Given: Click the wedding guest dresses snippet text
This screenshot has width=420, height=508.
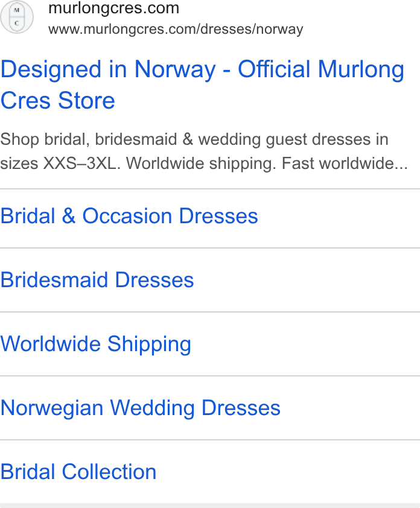Looking at the screenshot, I should tap(285, 139).
